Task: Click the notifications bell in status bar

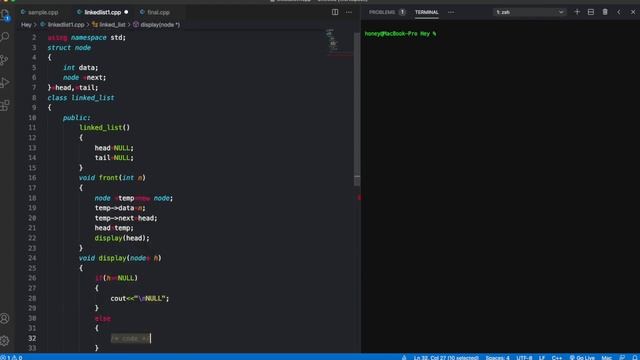Action: (636, 357)
